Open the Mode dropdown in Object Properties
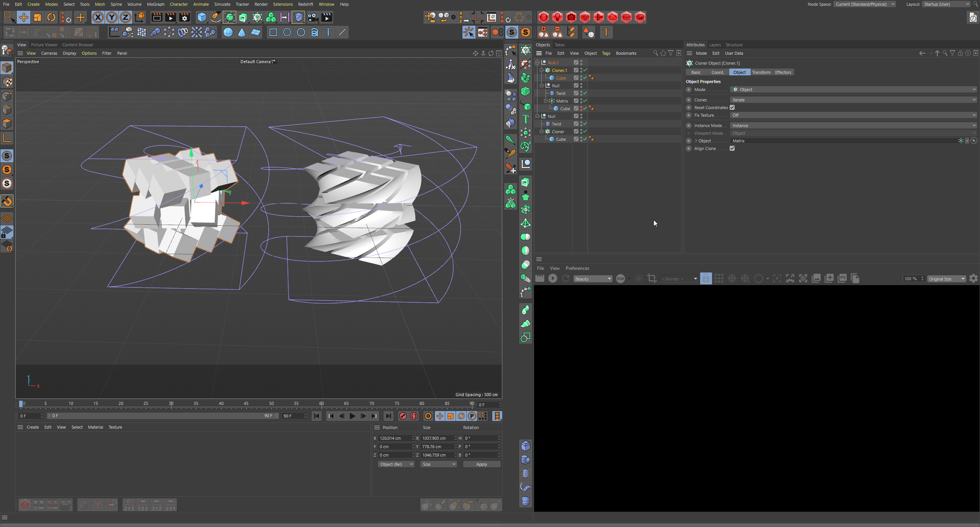Screen dimensions: 980x527 853,90
